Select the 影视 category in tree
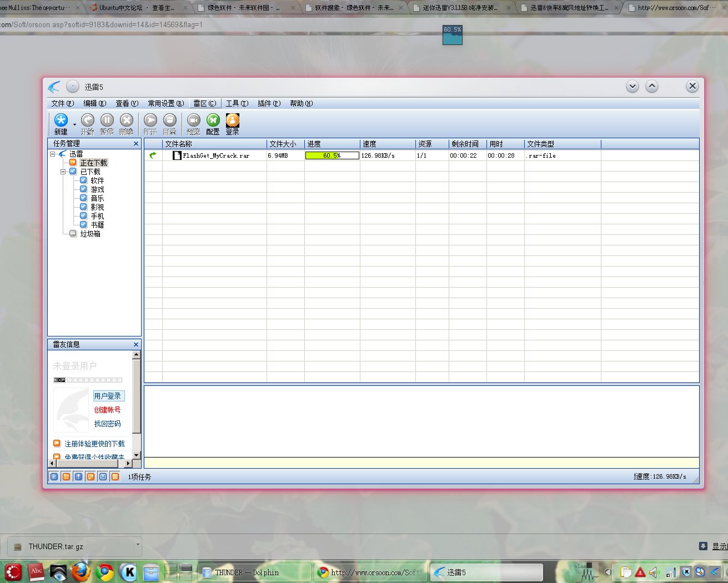Image resolution: width=728 pixels, height=583 pixels. [97, 207]
